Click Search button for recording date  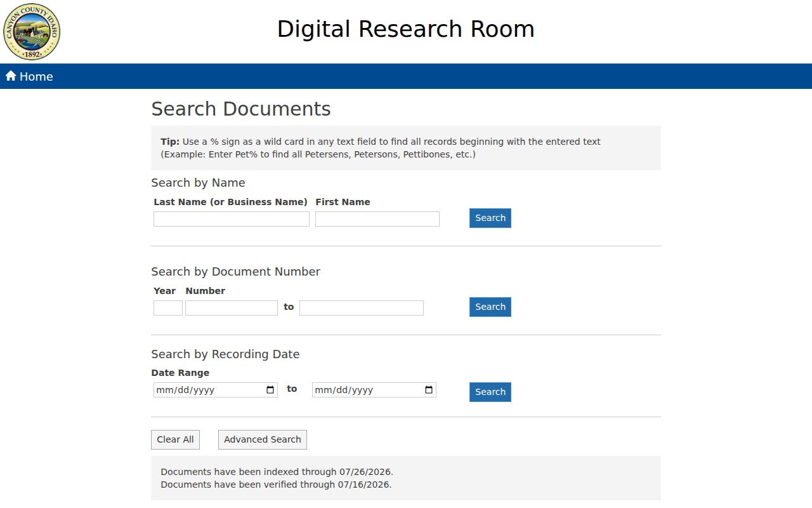490,392
